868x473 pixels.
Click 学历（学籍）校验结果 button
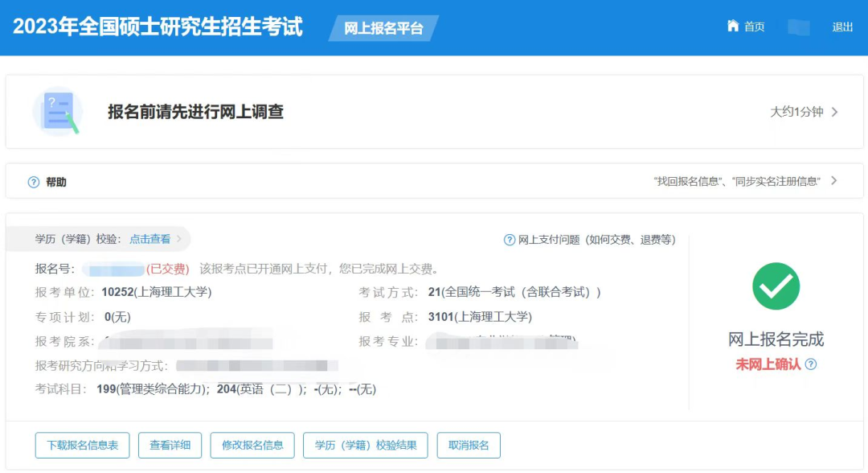(x=366, y=446)
